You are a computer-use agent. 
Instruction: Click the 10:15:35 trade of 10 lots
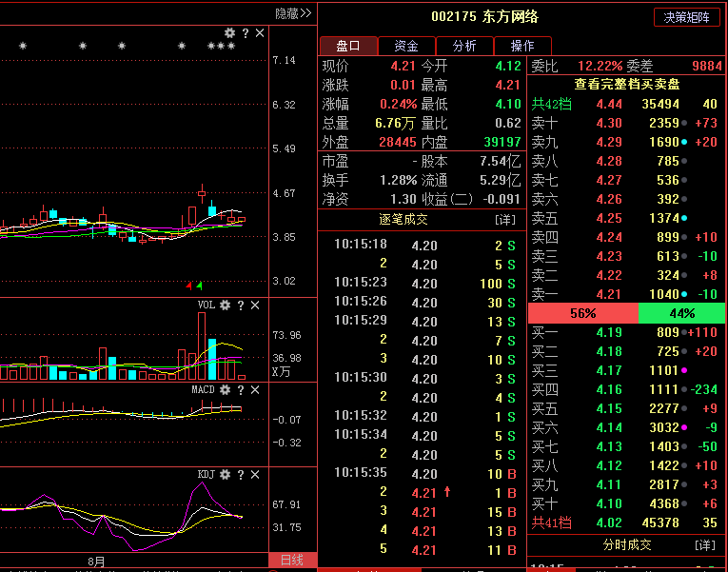tap(423, 474)
